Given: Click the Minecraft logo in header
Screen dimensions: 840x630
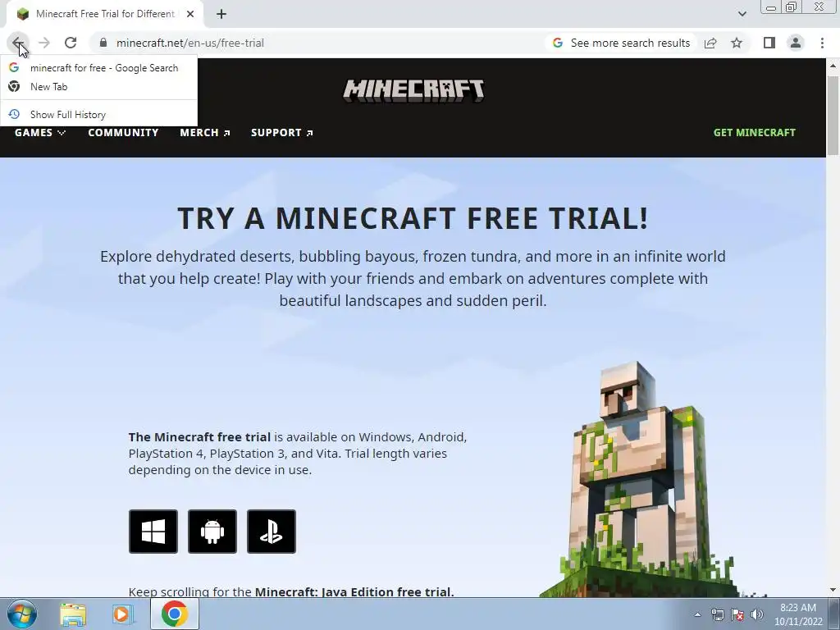Looking at the screenshot, I should coord(413,90).
